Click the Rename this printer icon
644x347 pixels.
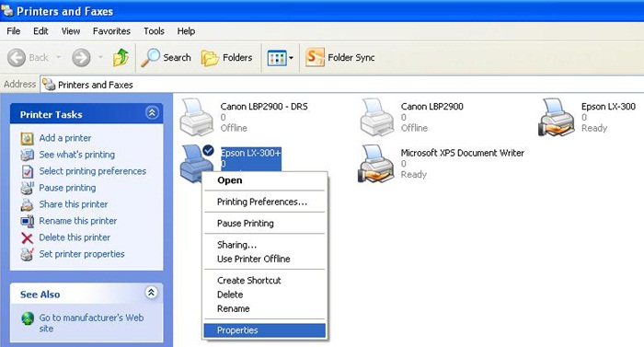pos(27,221)
